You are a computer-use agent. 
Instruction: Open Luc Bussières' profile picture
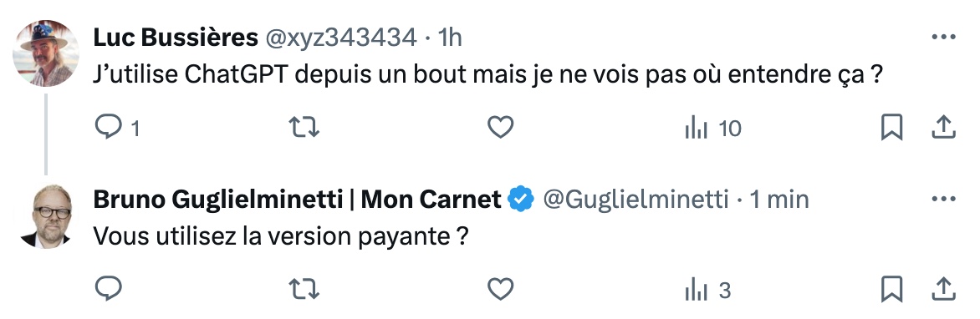pos(46,53)
